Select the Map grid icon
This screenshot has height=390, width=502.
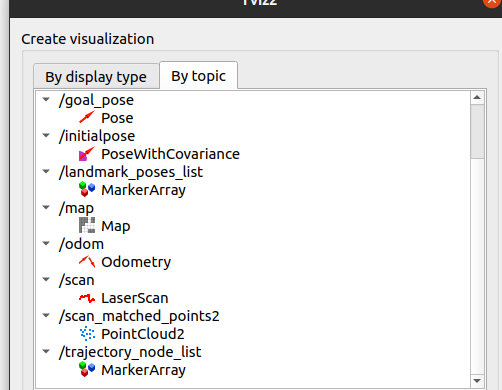point(87,225)
